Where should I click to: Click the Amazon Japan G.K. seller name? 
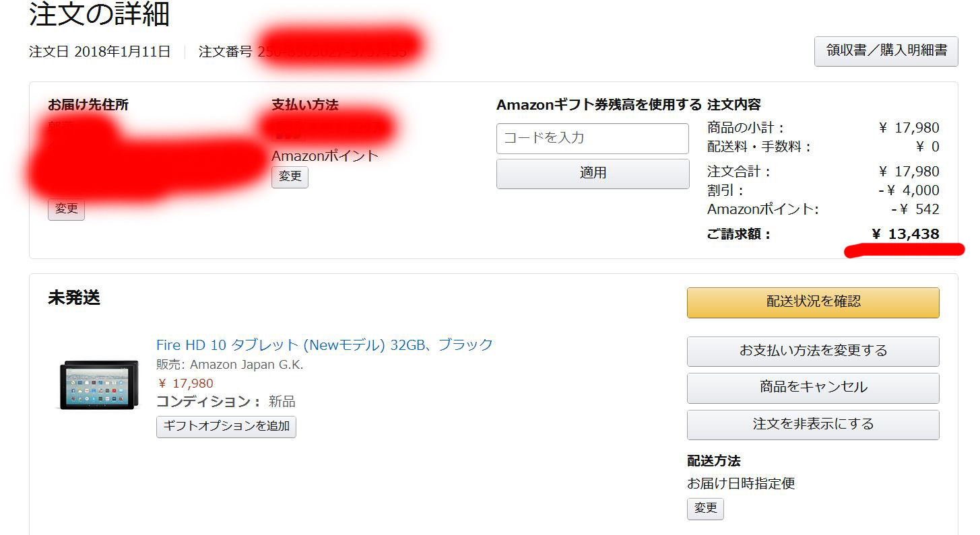(247, 365)
